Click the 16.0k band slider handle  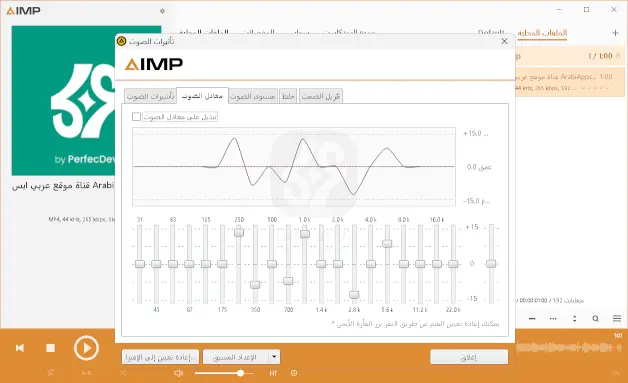[x=437, y=264]
